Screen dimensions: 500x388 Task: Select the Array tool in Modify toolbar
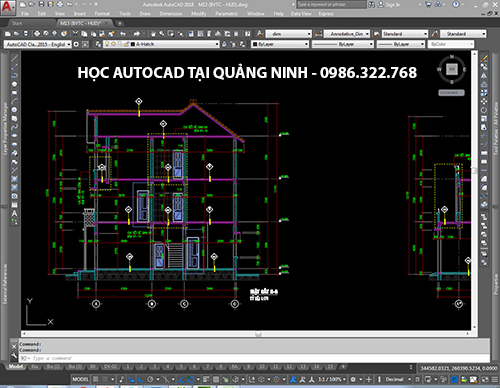tap(484, 93)
